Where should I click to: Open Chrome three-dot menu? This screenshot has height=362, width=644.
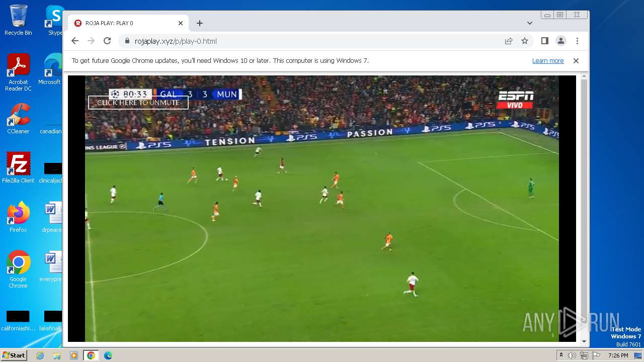[x=577, y=41]
